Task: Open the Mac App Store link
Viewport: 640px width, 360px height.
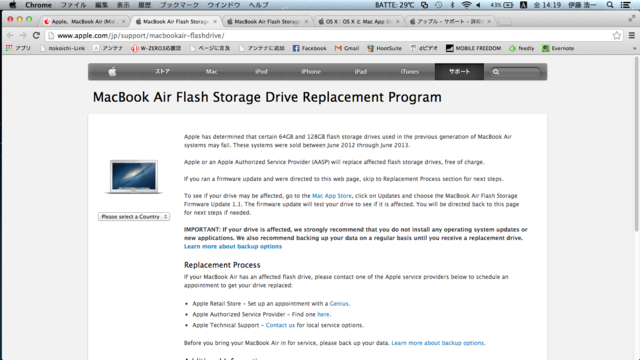Action: (332, 196)
